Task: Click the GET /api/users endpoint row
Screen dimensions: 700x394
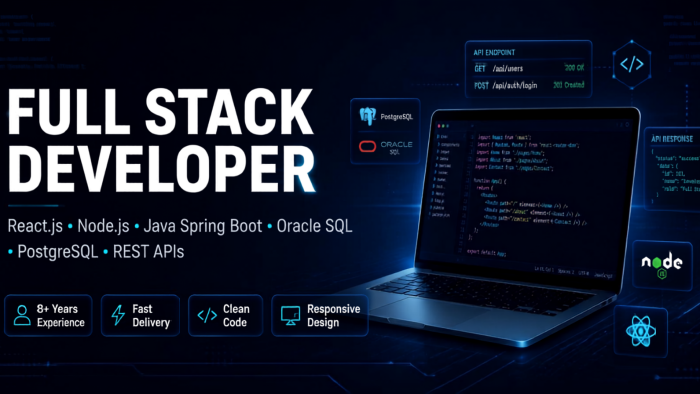Action: click(x=529, y=68)
